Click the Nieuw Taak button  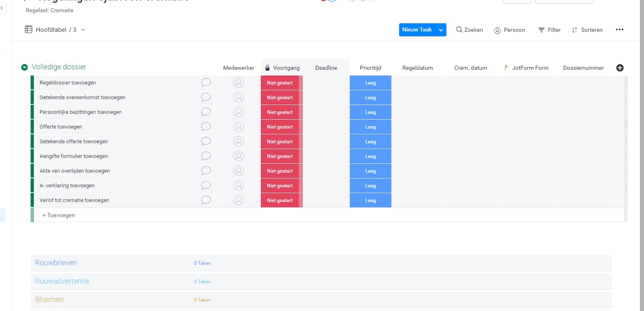tap(417, 30)
